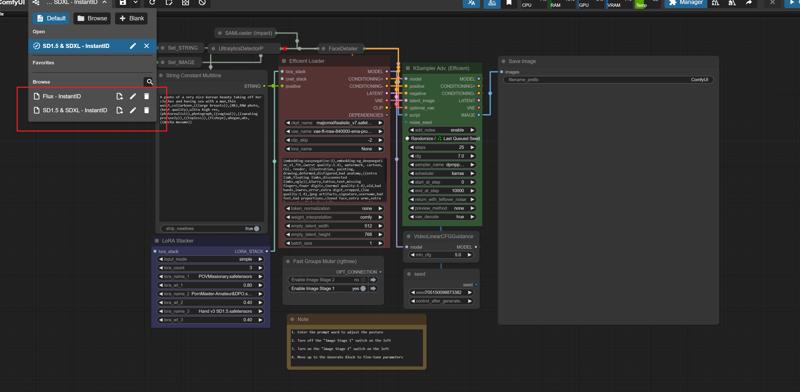The width and height of the screenshot is (800, 392).
Task: Toggle Enable Image Stage 2 switch
Action: pos(363,280)
